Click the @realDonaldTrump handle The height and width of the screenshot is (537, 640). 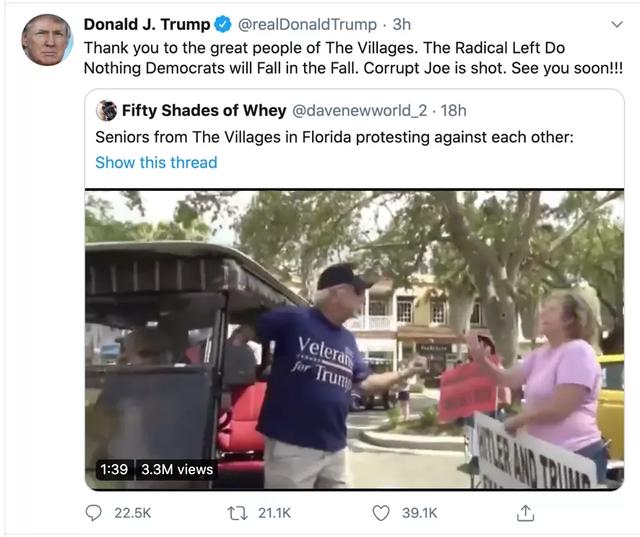coord(307,24)
